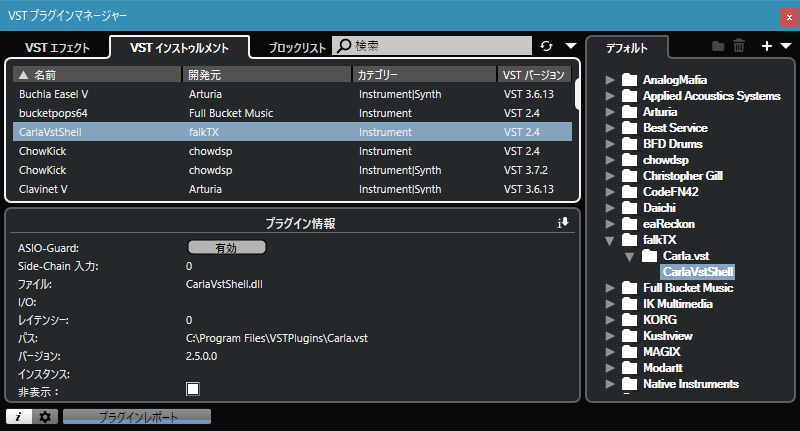The height and width of the screenshot is (431, 800).
Task: Expand the IK Multimedia folder
Action: pyautogui.click(x=610, y=304)
